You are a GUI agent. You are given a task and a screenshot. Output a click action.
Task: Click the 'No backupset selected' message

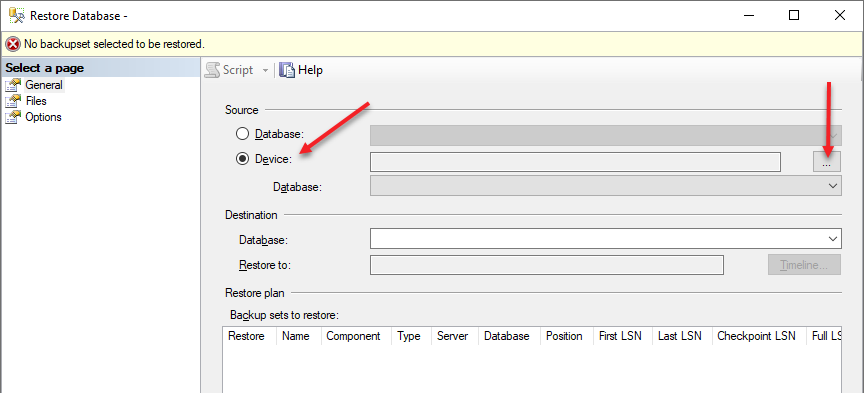point(114,44)
